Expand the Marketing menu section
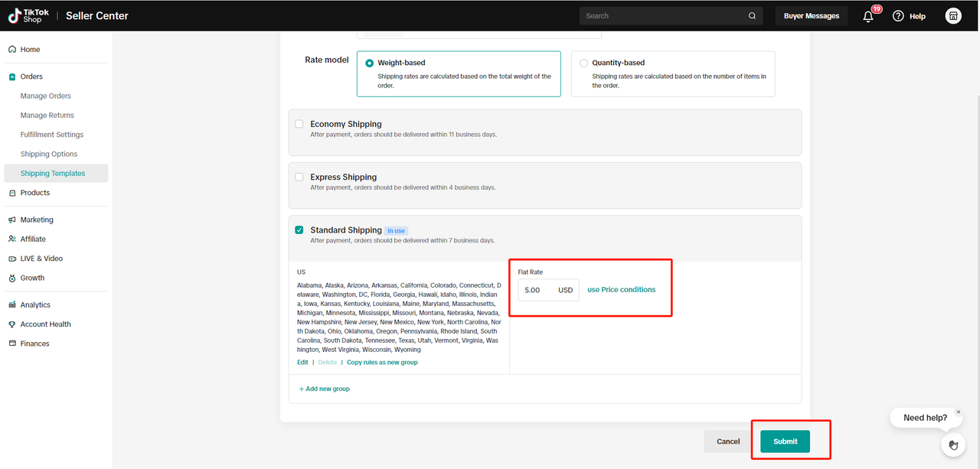The width and height of the screenshot is (980, 469). pyautogui.click(x=37, y=220)
